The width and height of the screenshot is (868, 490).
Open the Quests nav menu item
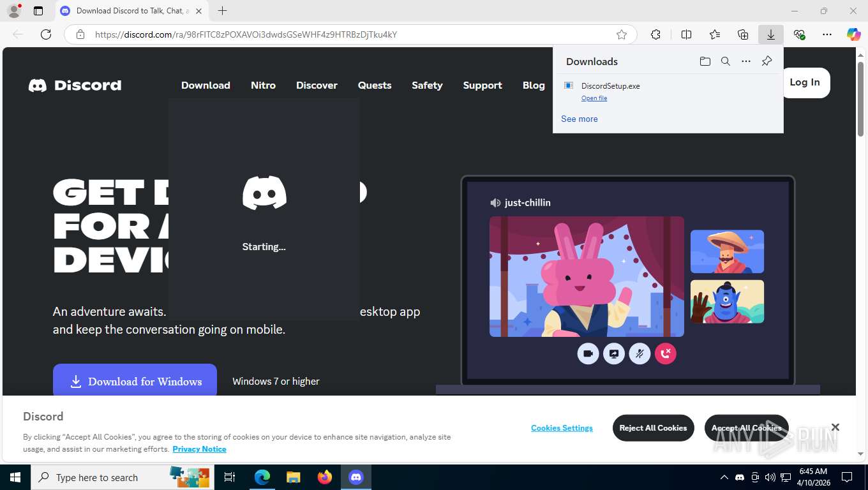375,85
